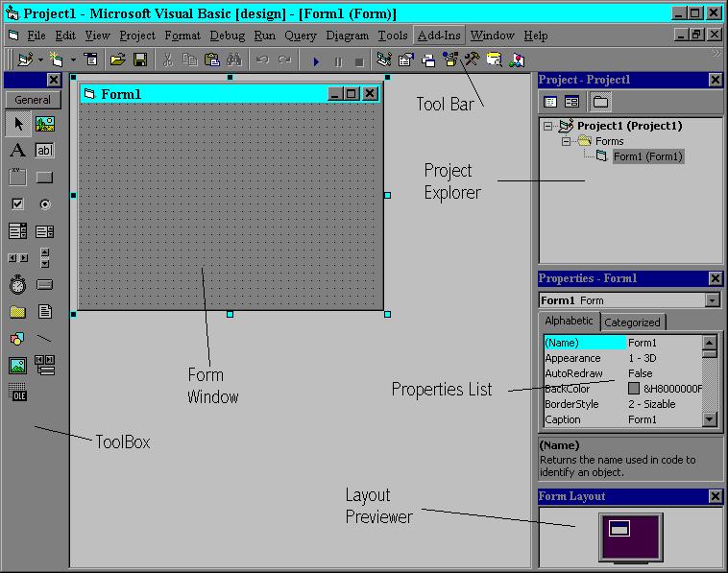Open the Menu Editor from toolbar
Screen dimensions: 728x573
(x=91, y=60)
